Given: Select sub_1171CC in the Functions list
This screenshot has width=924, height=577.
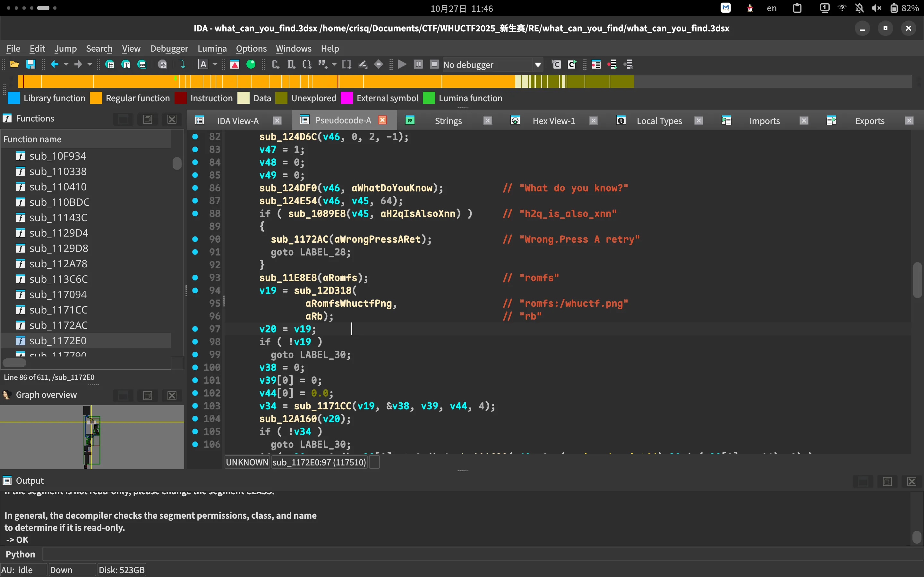Looking at the screenshot, I should coord(58,310).
